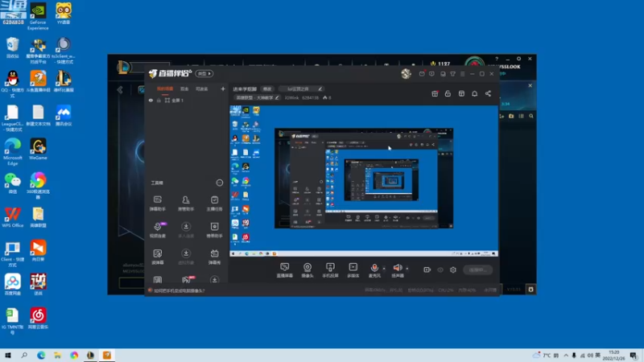This screenshot has height=362, width=644.
Task: Switch to the second scene tab
Action: point(184,88)
